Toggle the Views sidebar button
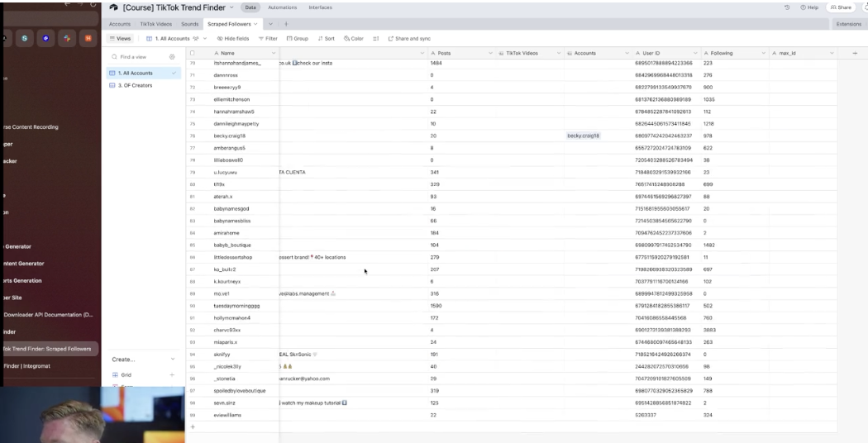Viewport: 868px width, 443px height. point(120,39)
